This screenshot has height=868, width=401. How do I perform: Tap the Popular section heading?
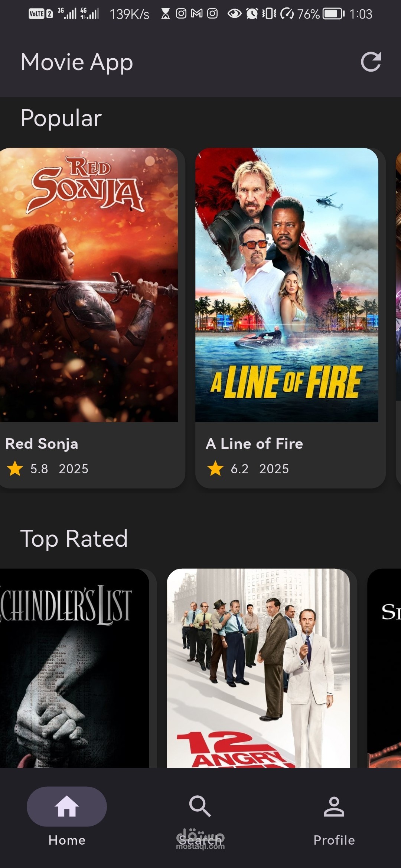[61, 118]
